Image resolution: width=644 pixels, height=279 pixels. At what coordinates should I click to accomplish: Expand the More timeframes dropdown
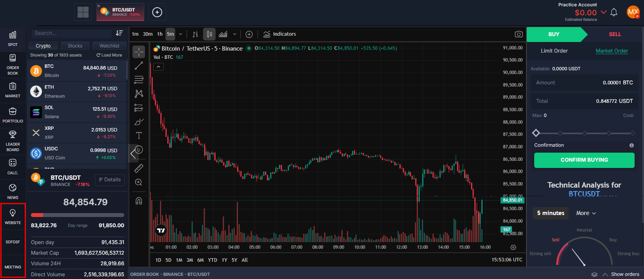[x=586, y=213]
